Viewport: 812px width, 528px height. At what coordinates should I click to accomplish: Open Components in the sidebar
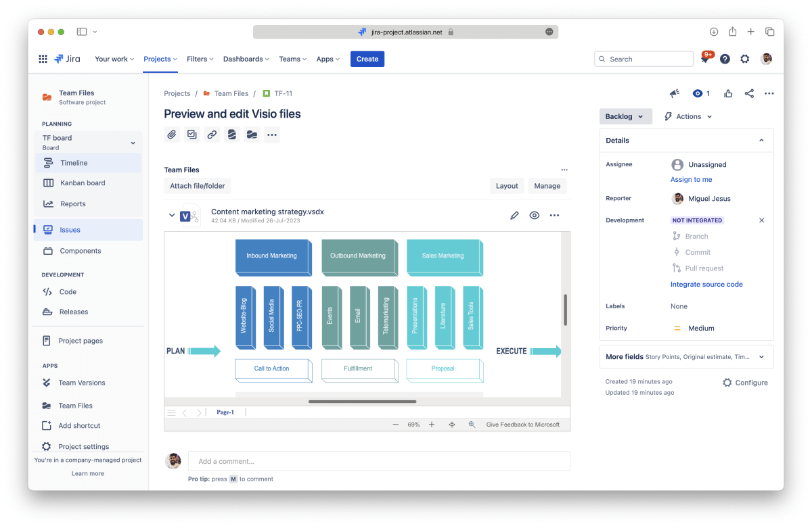(x=89, y=251)
